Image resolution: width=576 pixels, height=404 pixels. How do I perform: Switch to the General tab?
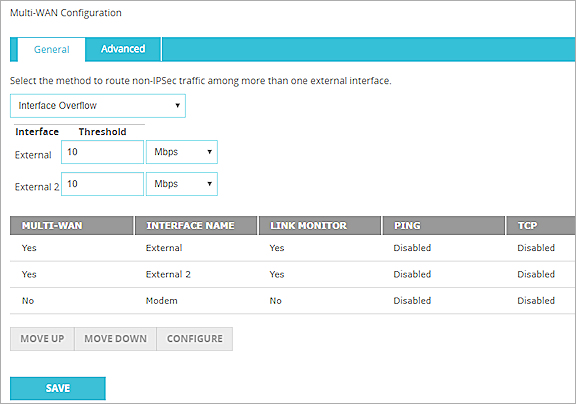click(51, 49)
